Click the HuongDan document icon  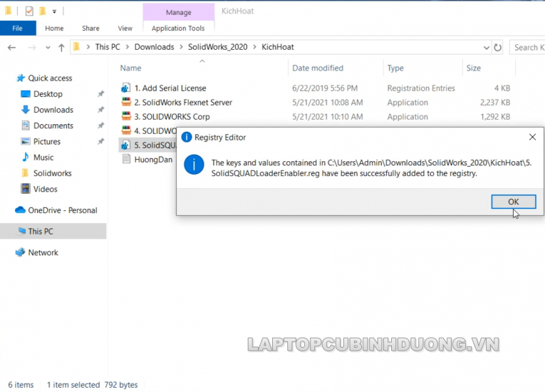(x=126, y=160)
